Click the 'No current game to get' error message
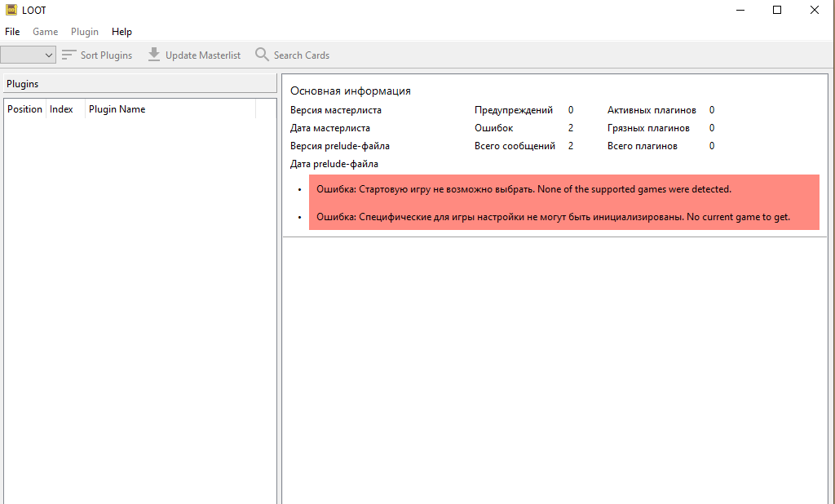The image size is (835, 504). point(553,217)
